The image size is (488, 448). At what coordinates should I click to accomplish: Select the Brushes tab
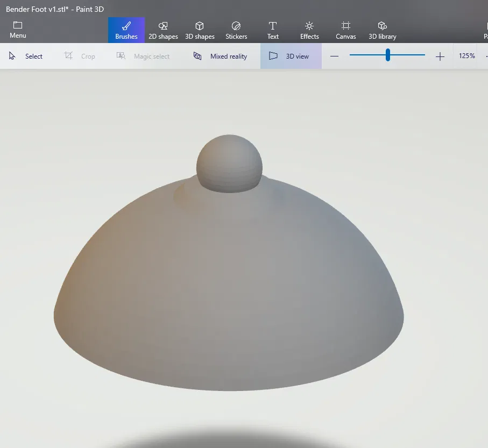pos(126,30)
